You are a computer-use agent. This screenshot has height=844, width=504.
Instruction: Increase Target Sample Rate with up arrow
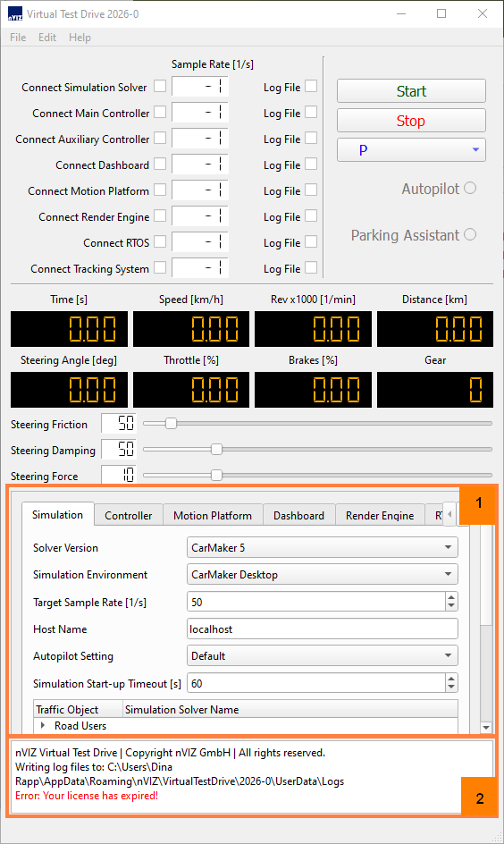(x=450, y=597)
